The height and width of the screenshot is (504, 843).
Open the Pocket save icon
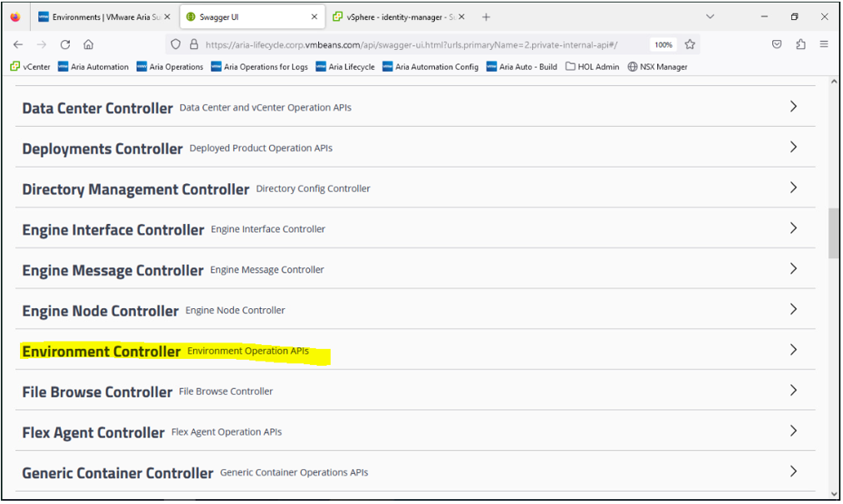tap(776, 45)
